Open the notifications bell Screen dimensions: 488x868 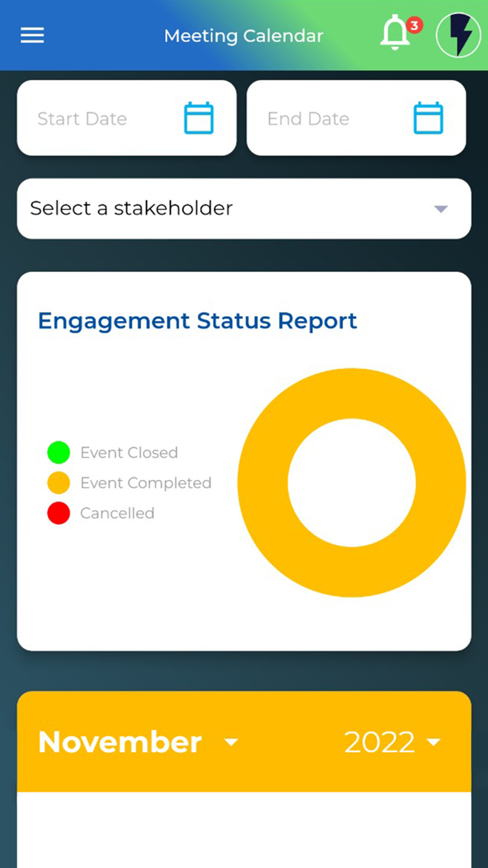[394, 34]
